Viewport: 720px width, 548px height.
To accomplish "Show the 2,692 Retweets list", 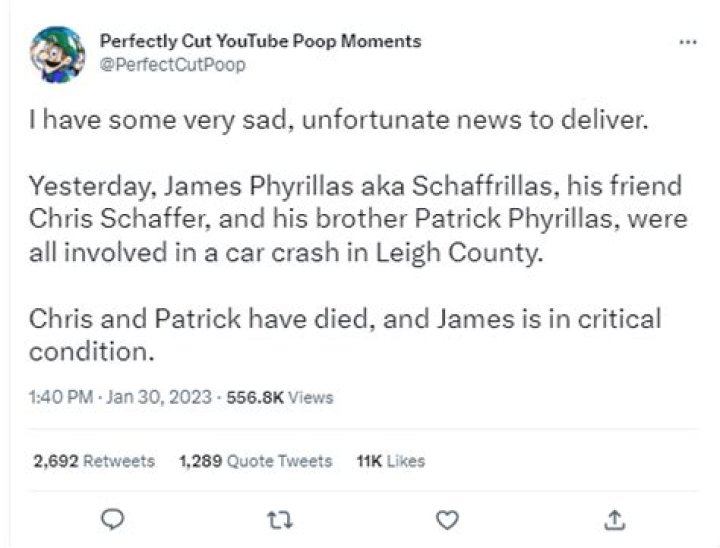I will click(x=94, y=461).
